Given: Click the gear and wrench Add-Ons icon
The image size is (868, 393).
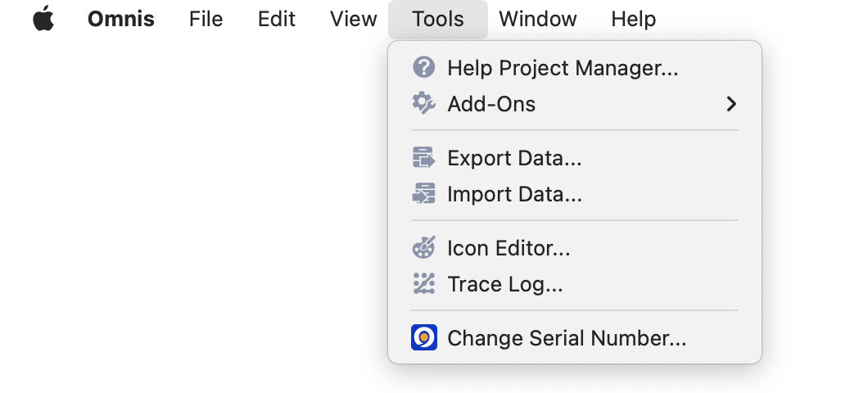Looking at the screenshot, I should tap(424, 103).
